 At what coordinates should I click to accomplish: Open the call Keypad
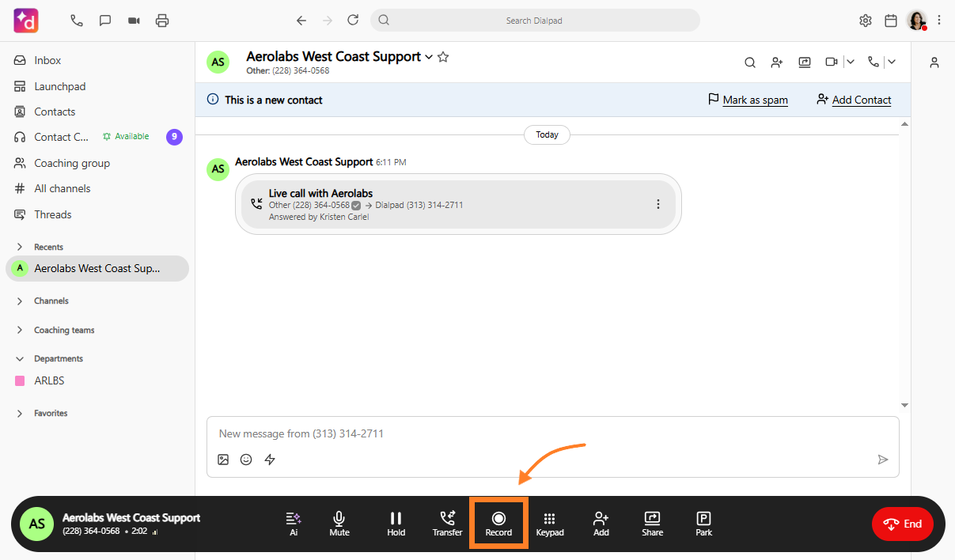point(550,524)
